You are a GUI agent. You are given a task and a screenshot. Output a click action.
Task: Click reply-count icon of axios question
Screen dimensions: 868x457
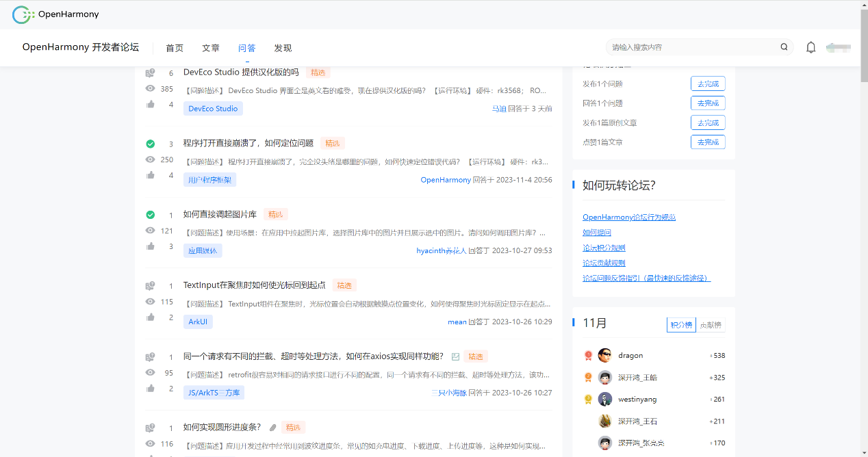click(150, 357)
